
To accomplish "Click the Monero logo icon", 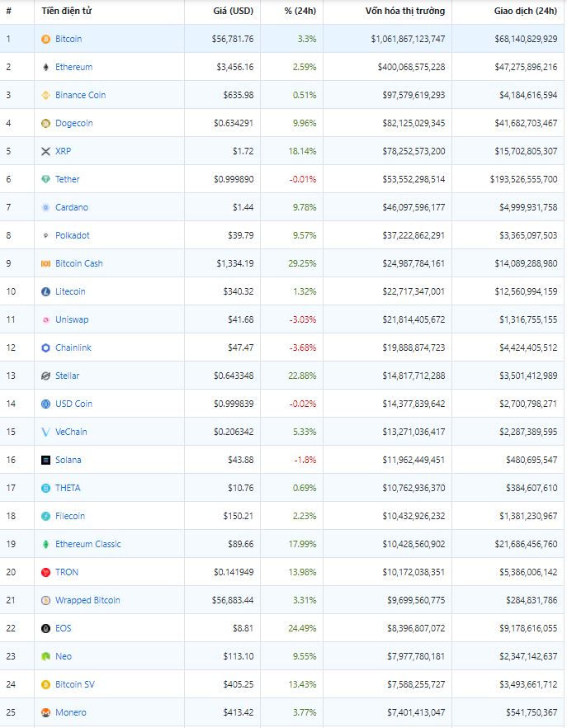I will click(45, 712).
